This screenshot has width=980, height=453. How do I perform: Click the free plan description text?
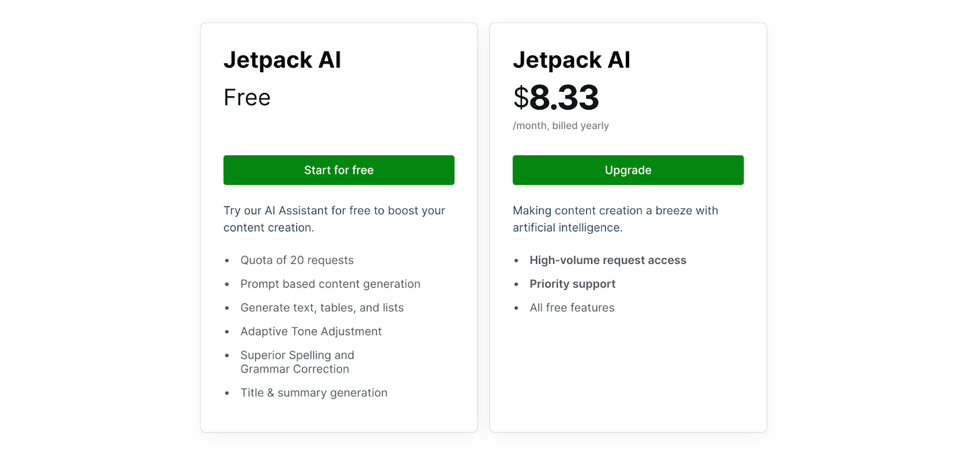[x=334, y=219]
